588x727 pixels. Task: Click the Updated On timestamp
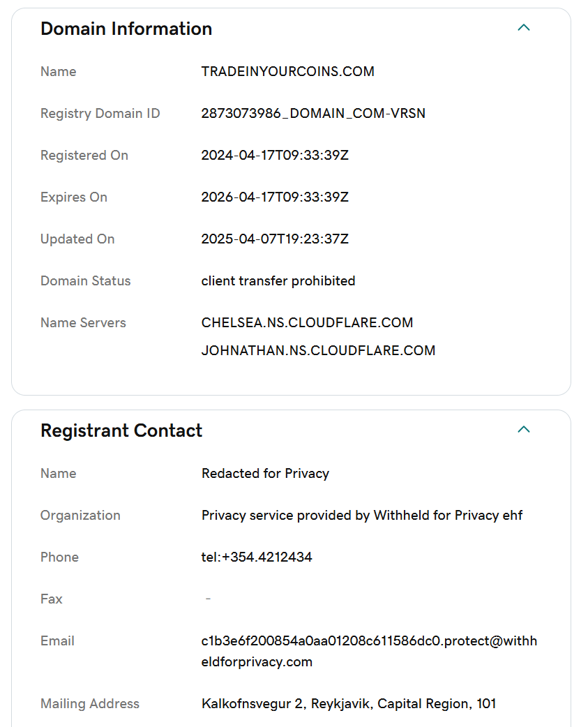click(275, 239)
